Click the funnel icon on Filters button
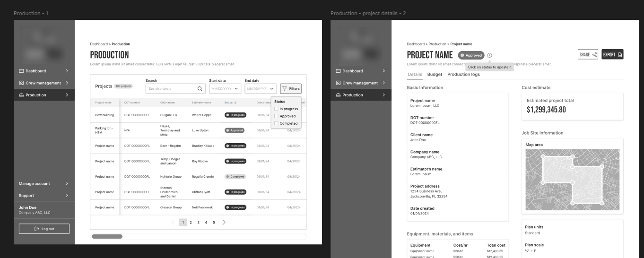 pyautogui.click(x=285, y=88)
